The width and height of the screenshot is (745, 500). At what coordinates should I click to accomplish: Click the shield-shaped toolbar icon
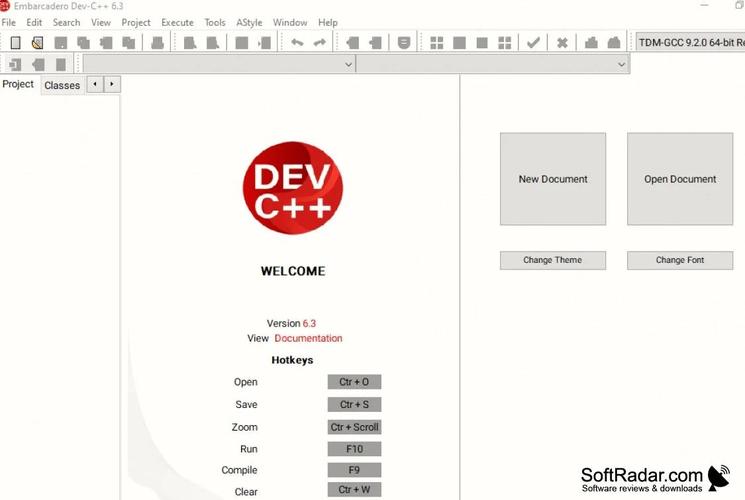(x=403, y=43)
